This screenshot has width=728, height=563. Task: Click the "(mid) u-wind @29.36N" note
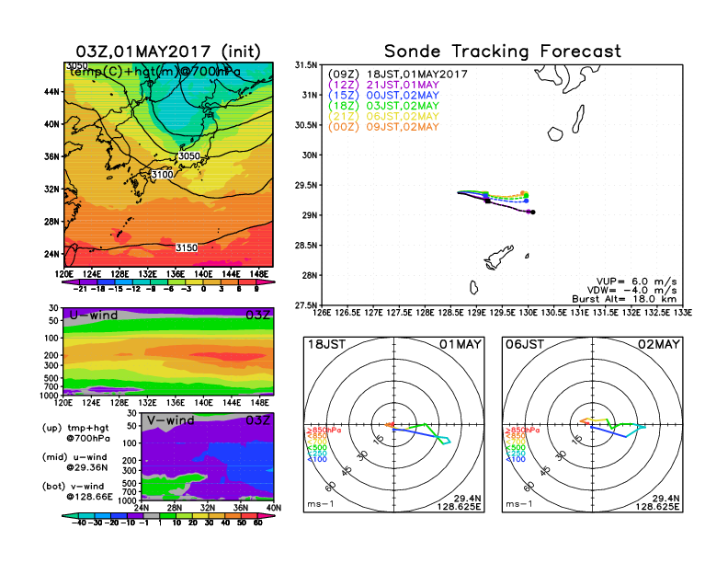click(74, 462)
